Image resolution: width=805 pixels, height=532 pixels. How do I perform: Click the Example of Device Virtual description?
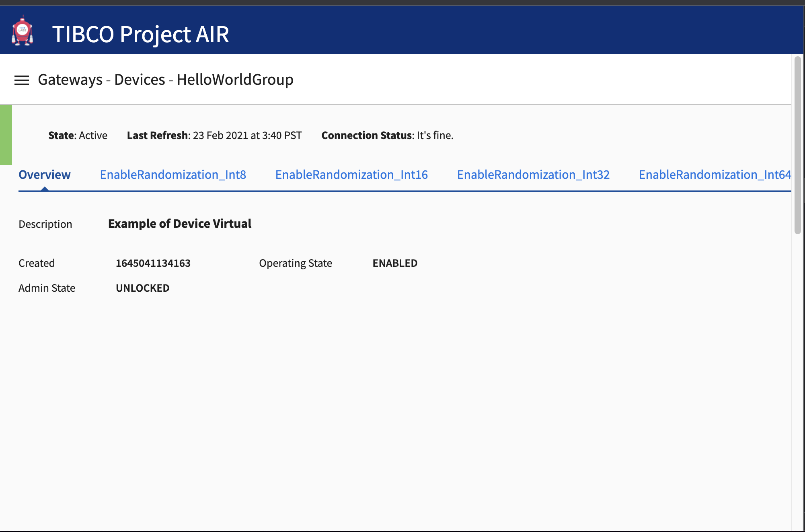click(x=180, y=223)
